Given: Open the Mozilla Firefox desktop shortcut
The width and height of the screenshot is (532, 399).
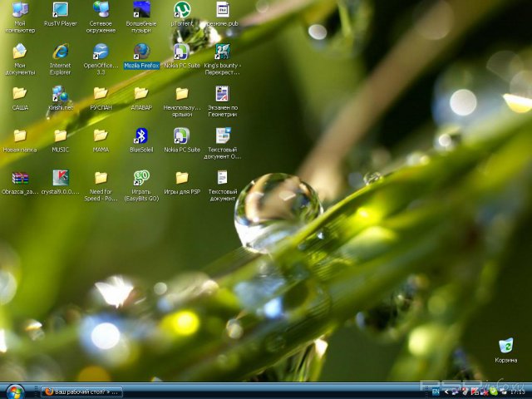Looking at the screenshot, I should tap(141, 52).
